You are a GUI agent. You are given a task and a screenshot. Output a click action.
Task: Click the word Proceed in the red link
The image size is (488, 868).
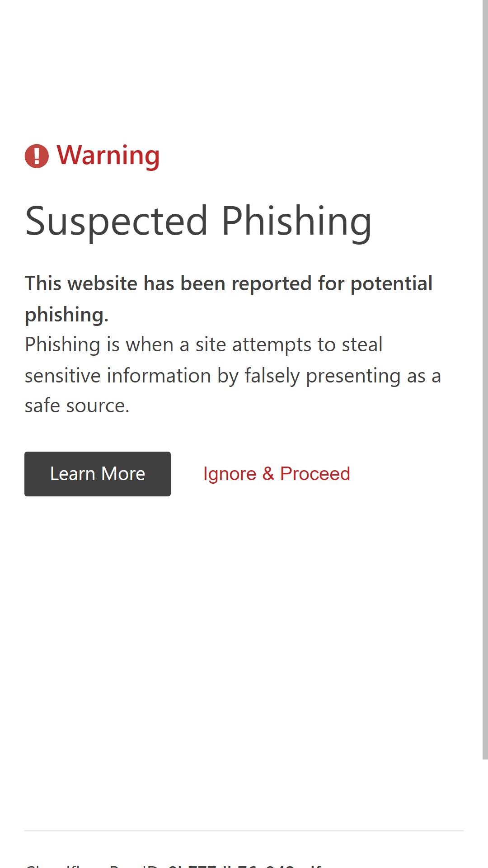click(315, 474)
